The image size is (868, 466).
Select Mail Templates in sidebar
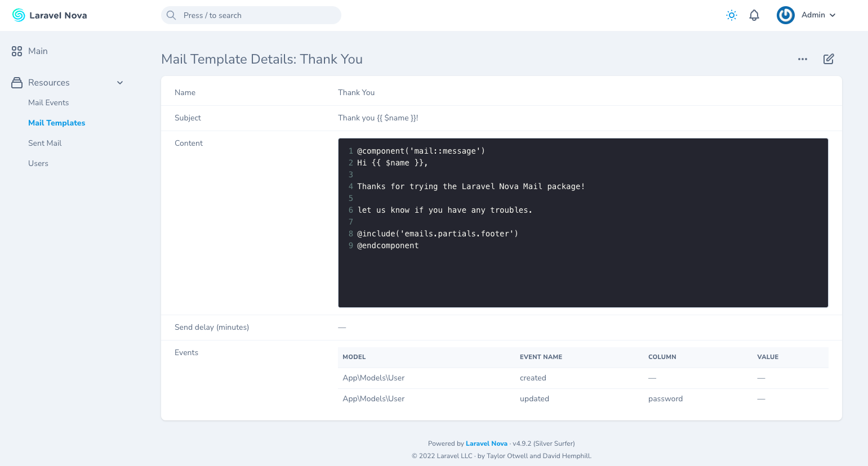coord(57,123)
